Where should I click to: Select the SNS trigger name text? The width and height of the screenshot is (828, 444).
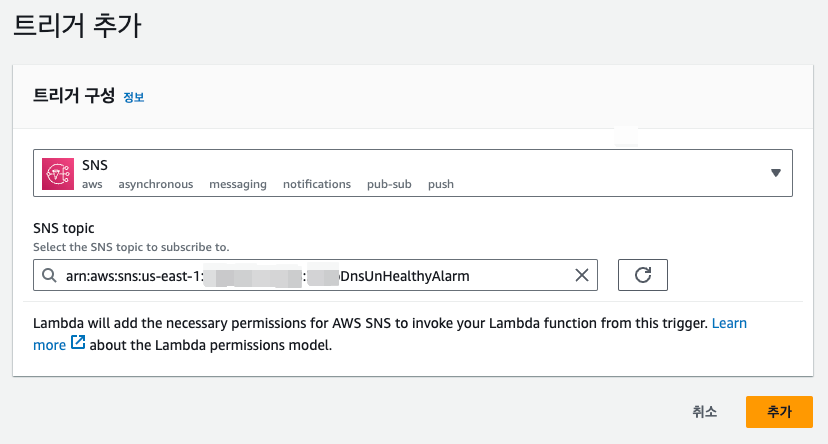click(95, 165)
